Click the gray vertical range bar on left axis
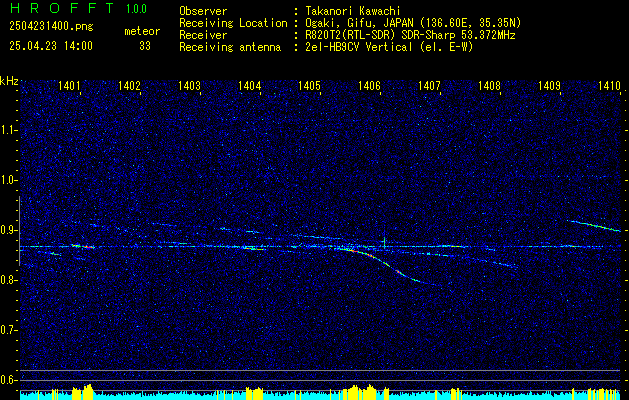629x400 pixels. click(19, 231)
